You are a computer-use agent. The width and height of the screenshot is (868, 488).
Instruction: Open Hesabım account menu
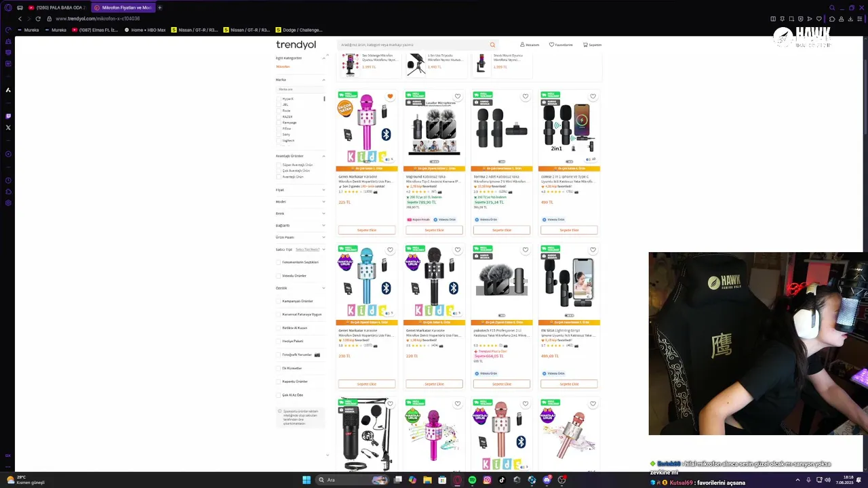(x=530, y=45)
